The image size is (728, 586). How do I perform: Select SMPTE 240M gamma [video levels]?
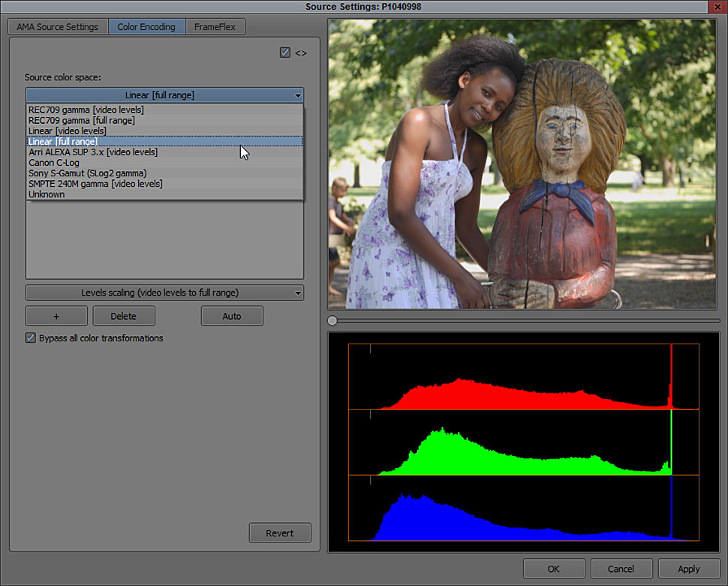95,184
